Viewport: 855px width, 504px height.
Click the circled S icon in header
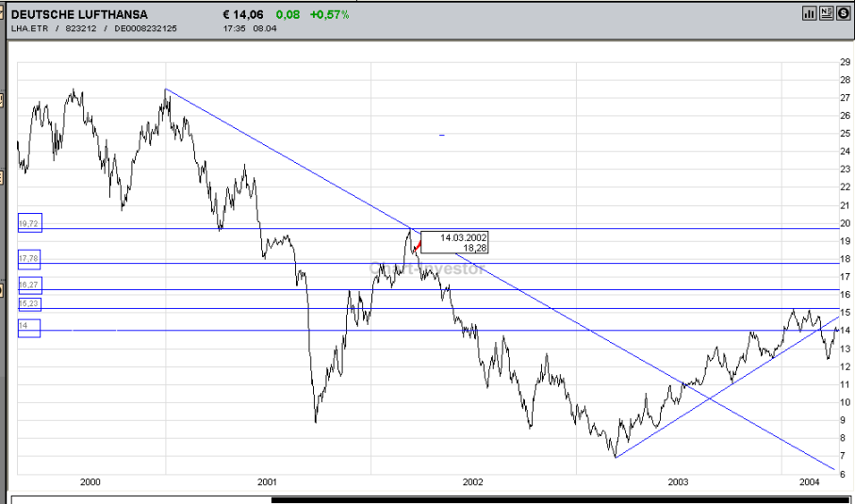(x=843, y=13)
